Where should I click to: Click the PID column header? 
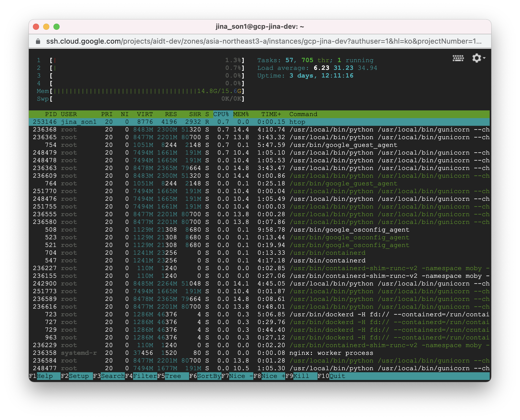(x=51, y=114)
